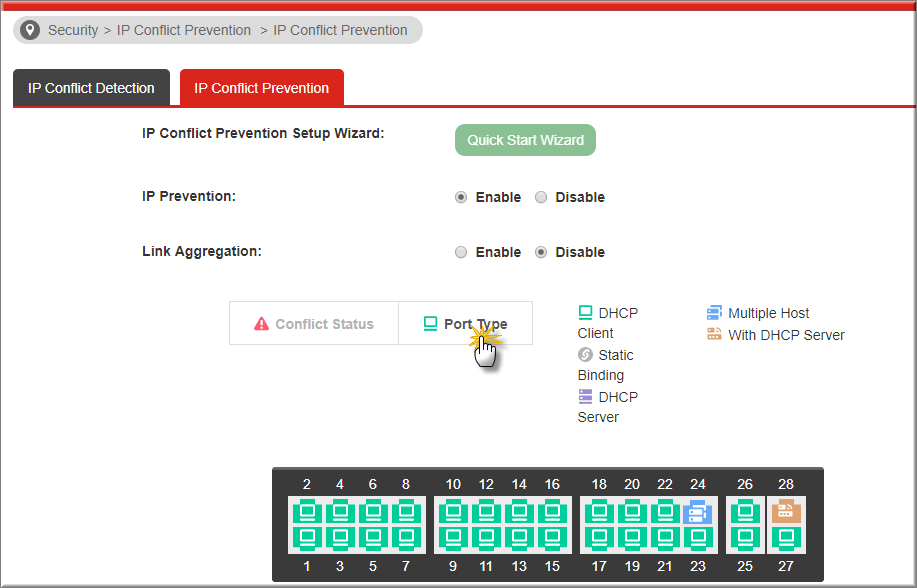Select the Multiple Host port 24 icon
917x588 pixels.
click(x=698, y=513)
